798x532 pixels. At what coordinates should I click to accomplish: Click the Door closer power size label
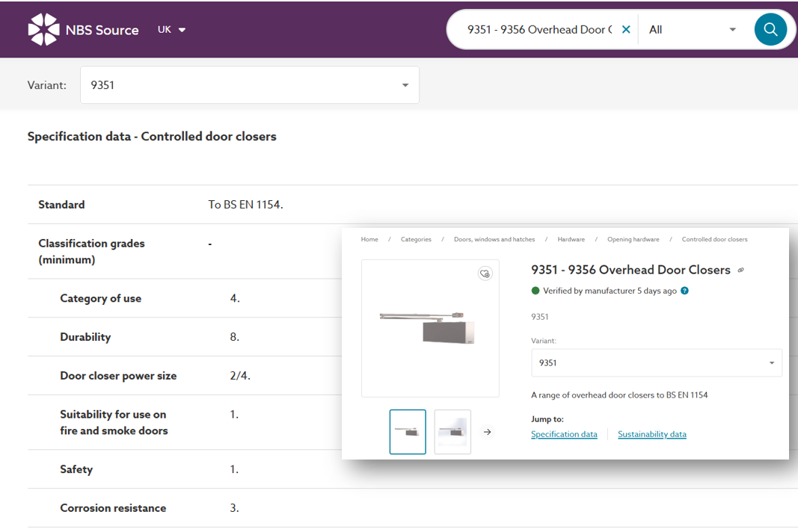click(118, 376)
